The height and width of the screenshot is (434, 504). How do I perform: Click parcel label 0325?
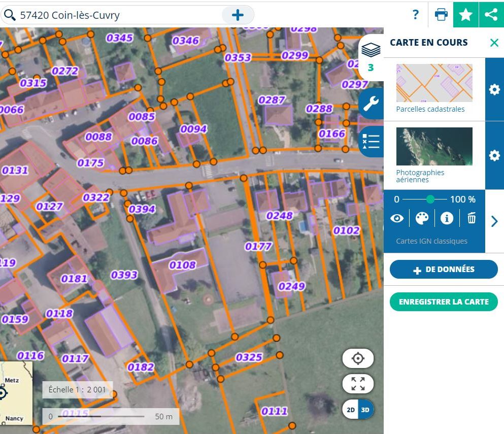pyautogui.click(x=249, y=357)
